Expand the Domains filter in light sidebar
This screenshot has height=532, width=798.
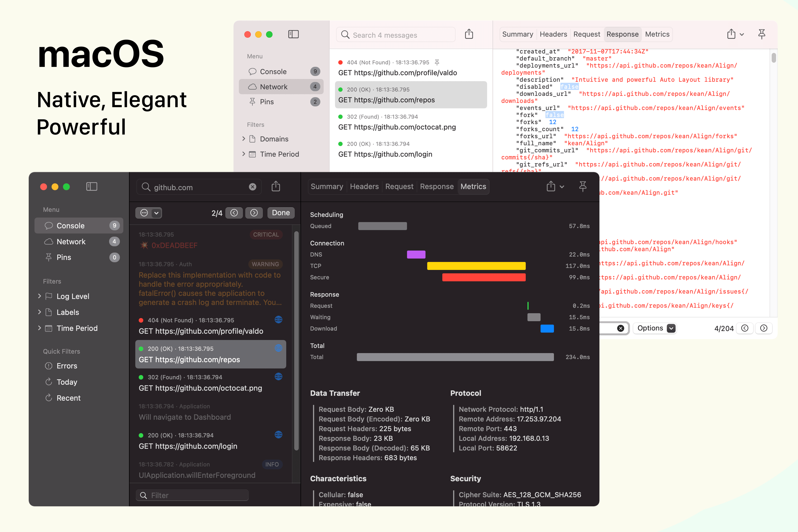click(x=244, y=139)
